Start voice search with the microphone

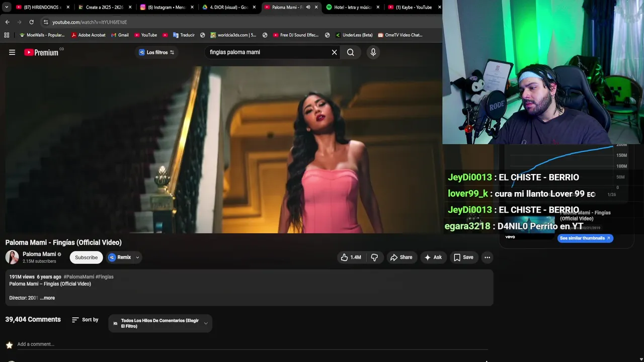click(373, 52)
